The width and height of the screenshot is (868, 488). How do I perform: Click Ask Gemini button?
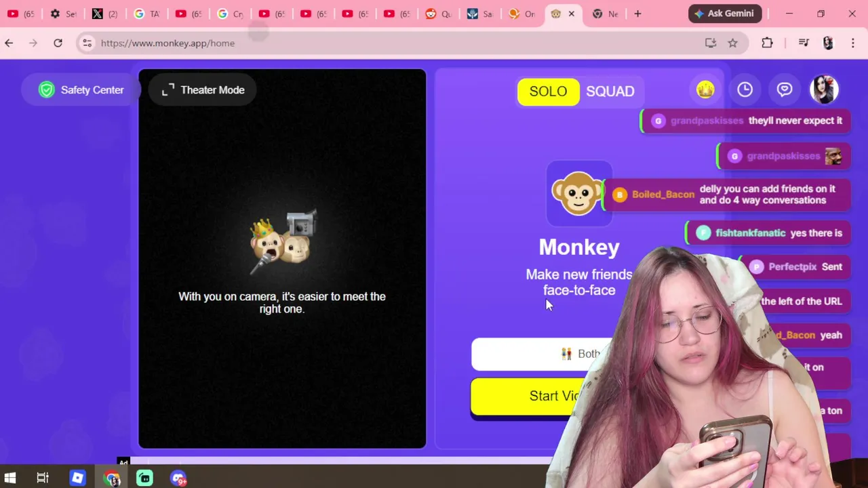725,14
